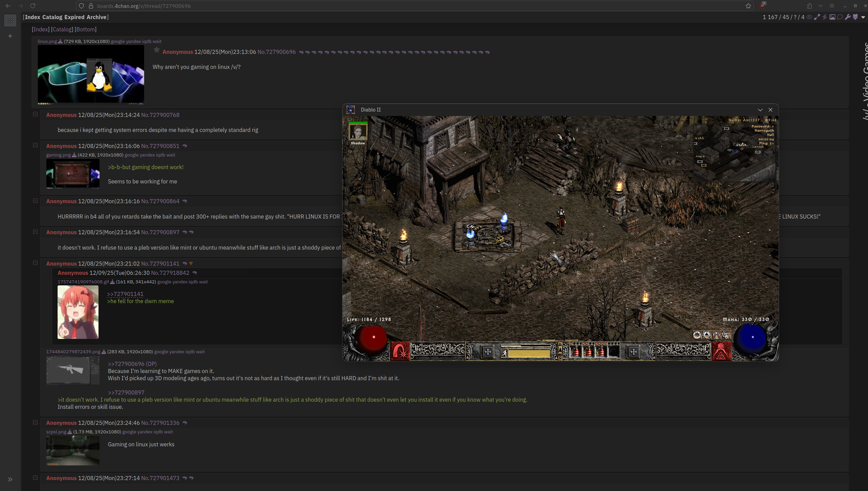This screenshot has width=868, height=491.
Task: Toggle the star watch icon on OP post
Action: [x=156, y=50]
